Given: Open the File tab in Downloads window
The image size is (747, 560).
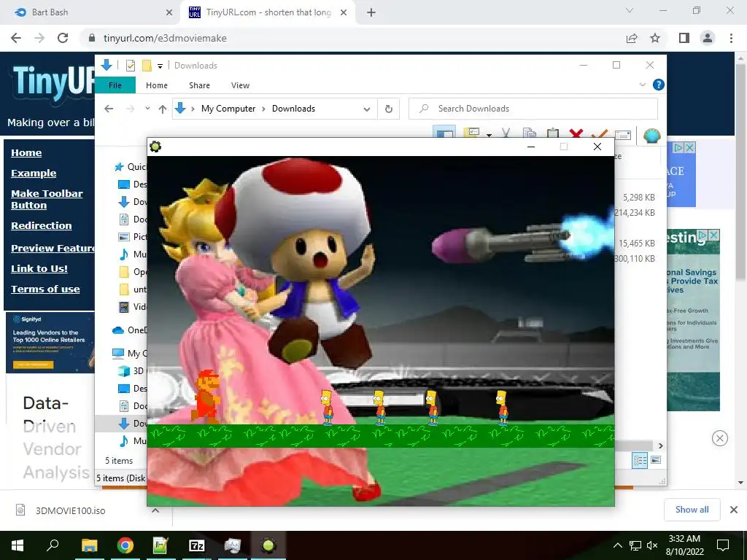Looking at the screenshot, I should tap(115, 85).
